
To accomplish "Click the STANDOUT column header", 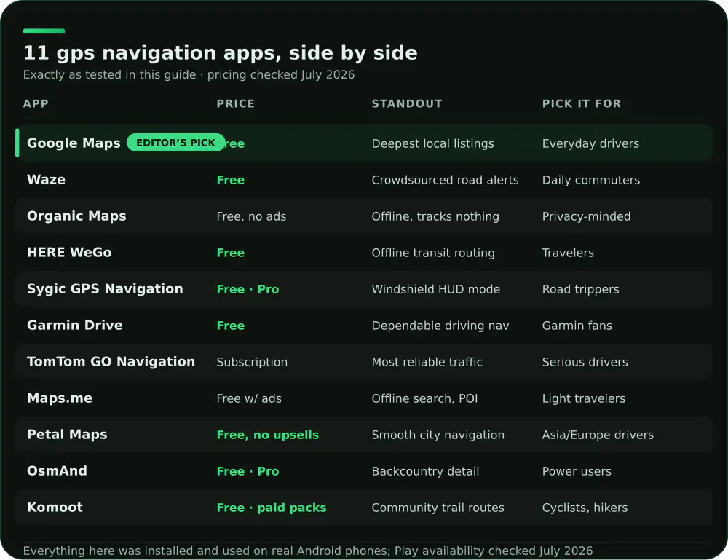I will (407, 103).
